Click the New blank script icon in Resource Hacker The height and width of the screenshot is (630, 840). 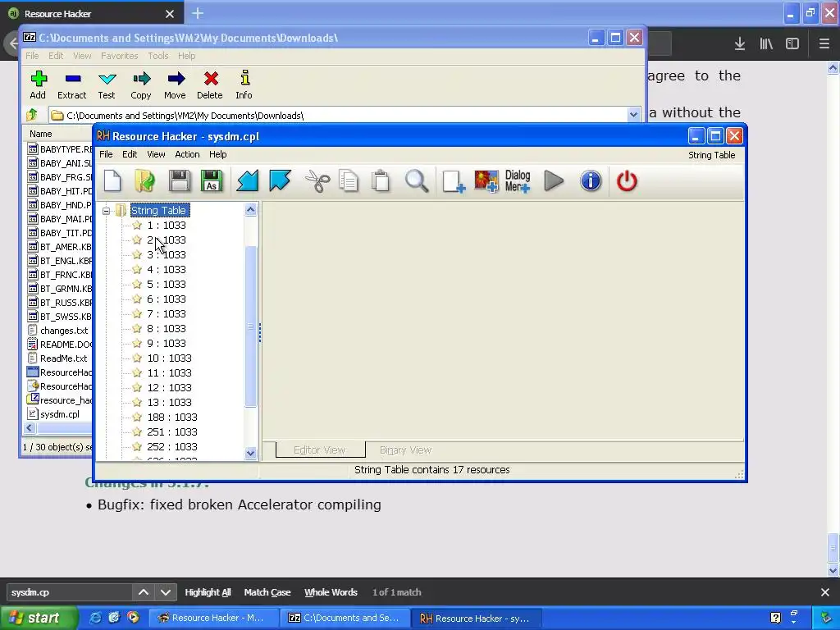click(112, 180)
